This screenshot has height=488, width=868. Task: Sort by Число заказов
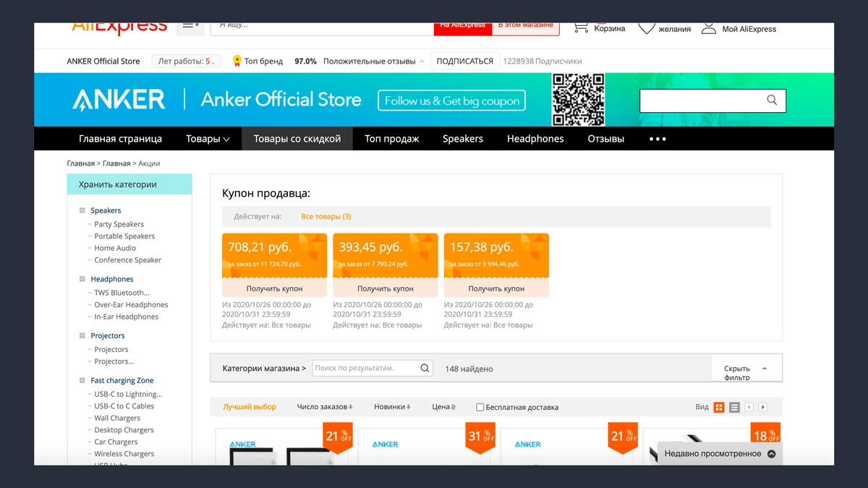[324, 407]
